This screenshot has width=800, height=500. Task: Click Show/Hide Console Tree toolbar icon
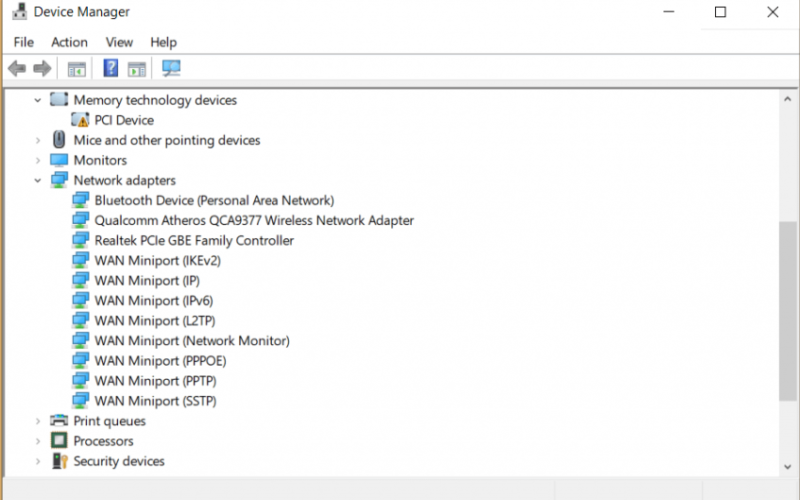pos(77,68)
